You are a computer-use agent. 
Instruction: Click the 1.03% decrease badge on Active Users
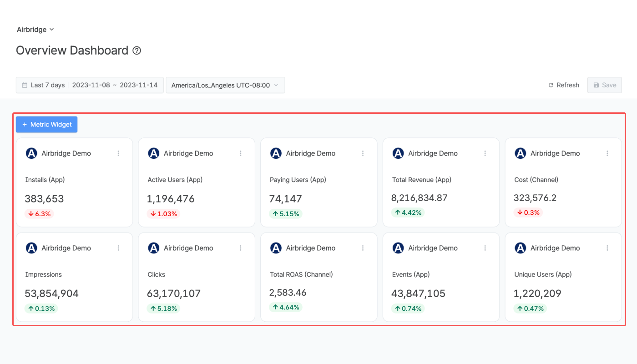click(x=163, y=214)
